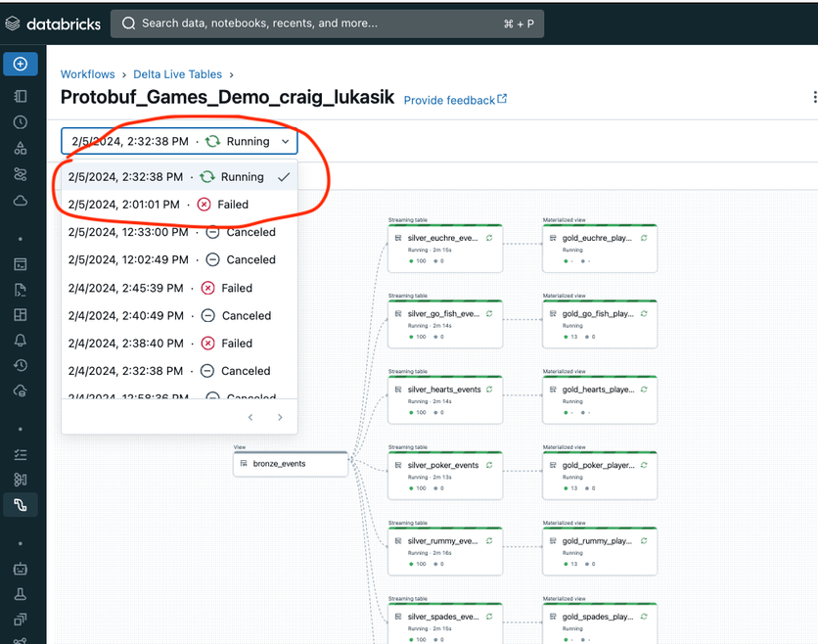Viewport: 818px width, 644px height.
Task: Open the kebab menu at top right
Action: pos(814,97)
